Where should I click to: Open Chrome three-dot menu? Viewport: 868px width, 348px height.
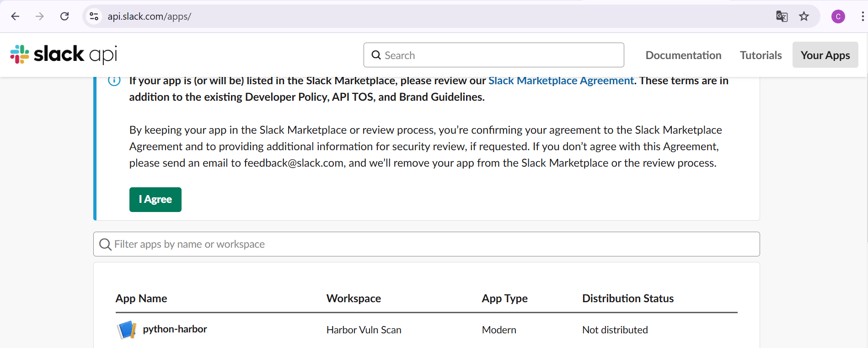tap(863, 16)
